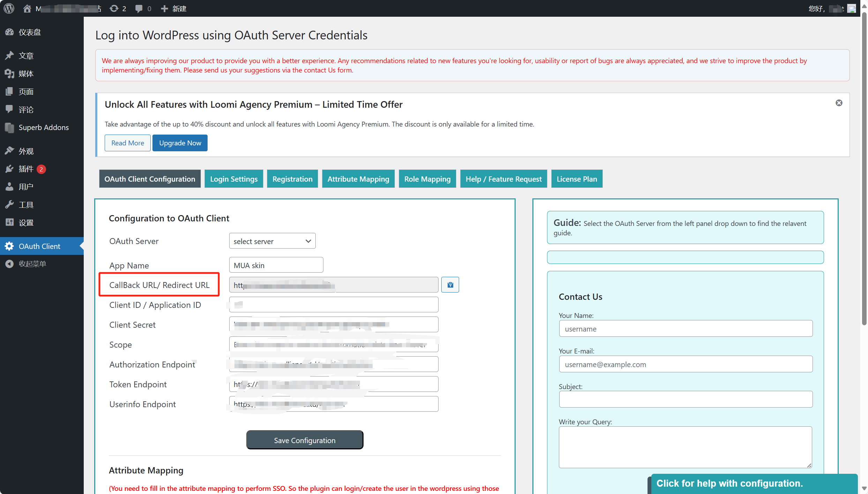Click the Save Configuration button
The image size is (868, 494).
(305, 440)
